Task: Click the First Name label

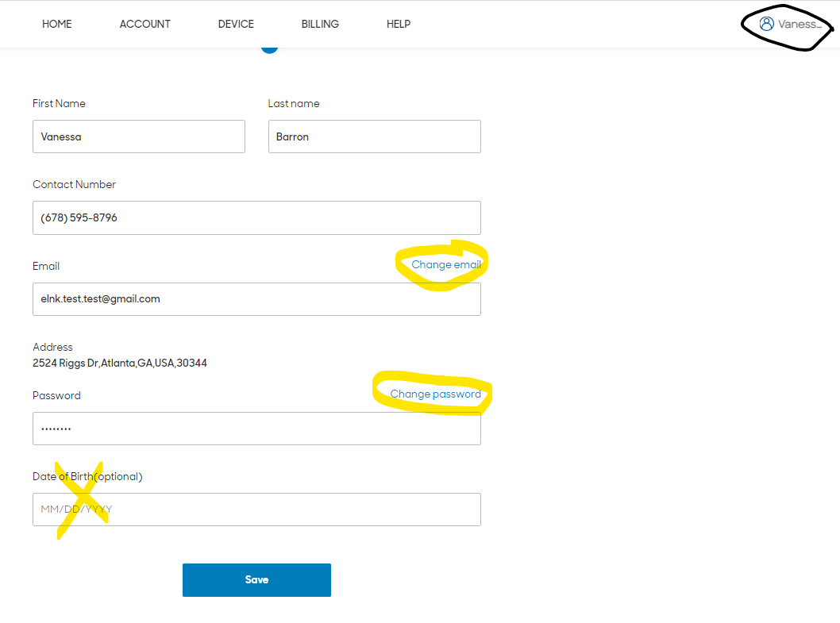Action: click(x=59, y=103)
